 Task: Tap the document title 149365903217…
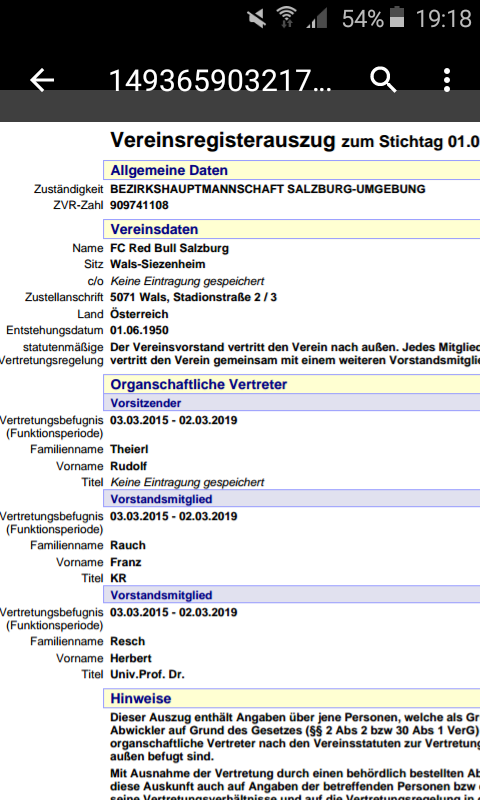pyautogui.click(x=220, y=81)
